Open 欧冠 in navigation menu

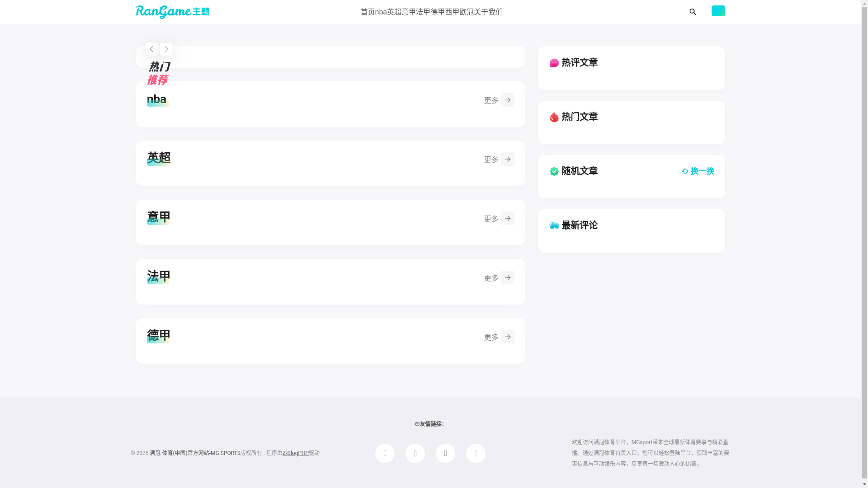click(467, 12)
